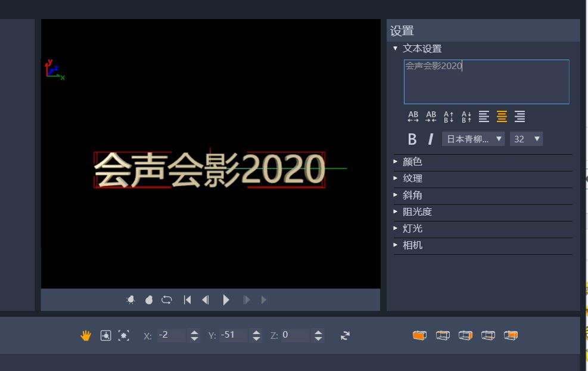Increase character spacing with AB outward-arrows icon
Screen dimensions: 588x371
[413, 117]
